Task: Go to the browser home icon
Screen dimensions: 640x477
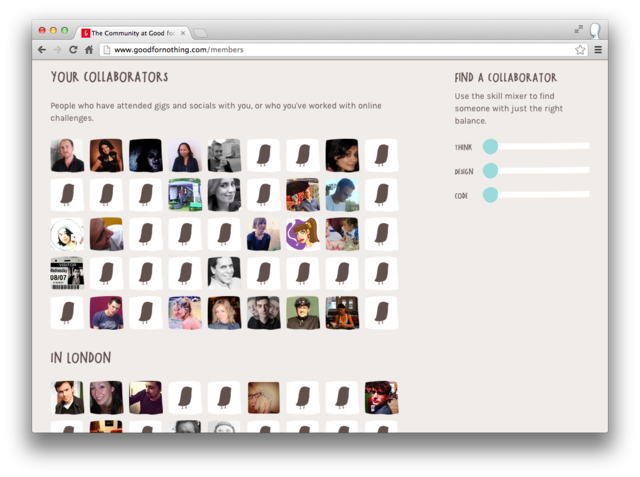Action: click(89, 50)
